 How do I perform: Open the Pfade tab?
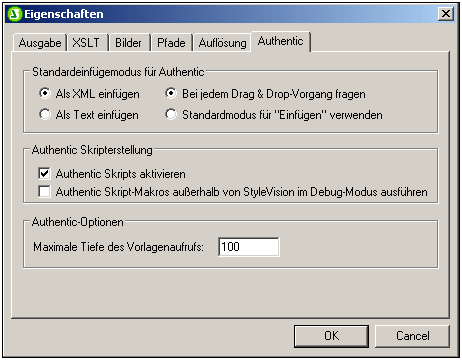tap(171, 43)
